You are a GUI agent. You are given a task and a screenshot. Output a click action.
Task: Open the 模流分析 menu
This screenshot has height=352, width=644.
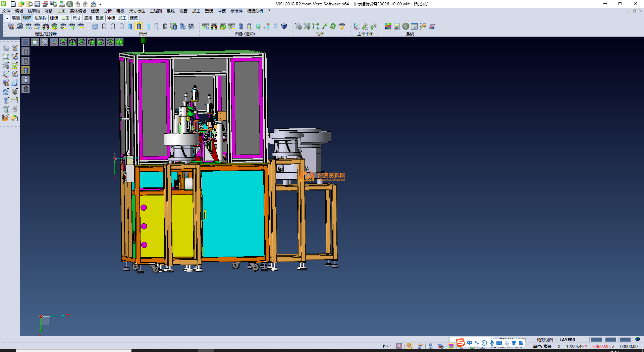click(x=255, y=11)
